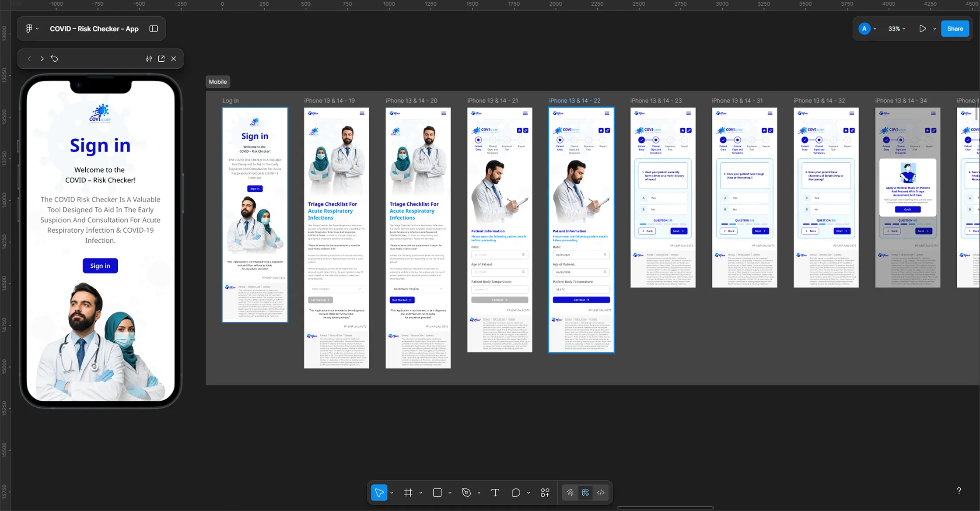Switch to Dev Mode toggle
Viewport: 980px width, 511px height.
point(601,493)
